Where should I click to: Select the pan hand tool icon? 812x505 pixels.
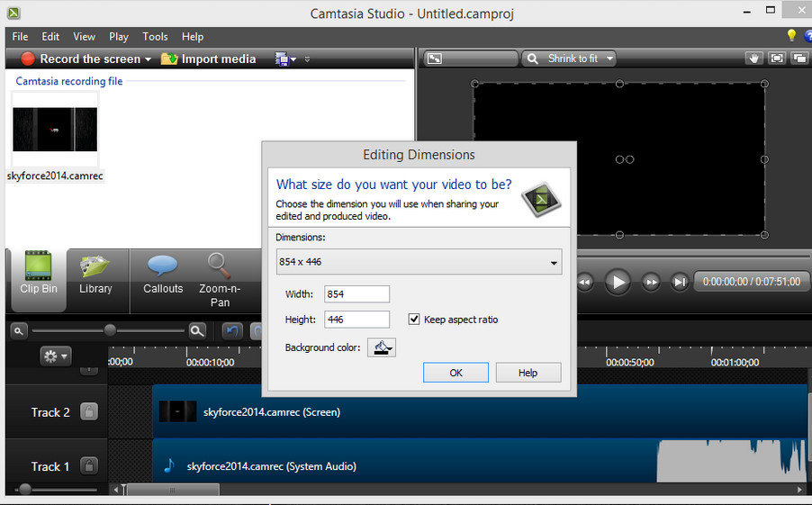[x=754, y=59]
